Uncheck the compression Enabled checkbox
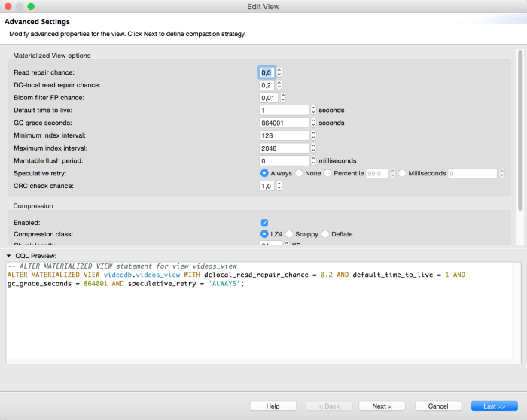This screenshot has height=420, width=527. 264,223
